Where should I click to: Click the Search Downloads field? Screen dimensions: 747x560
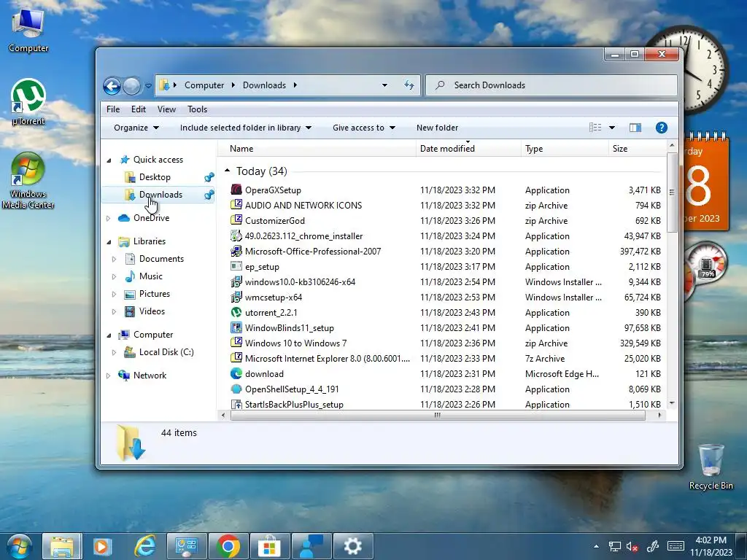tap(551, 85)
